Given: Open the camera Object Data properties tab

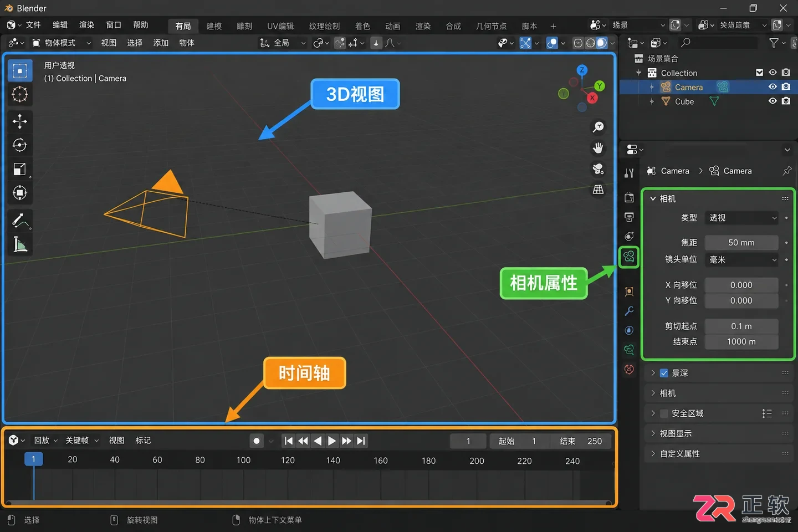Looking at the screenshot, I should [x=629, y=257].
